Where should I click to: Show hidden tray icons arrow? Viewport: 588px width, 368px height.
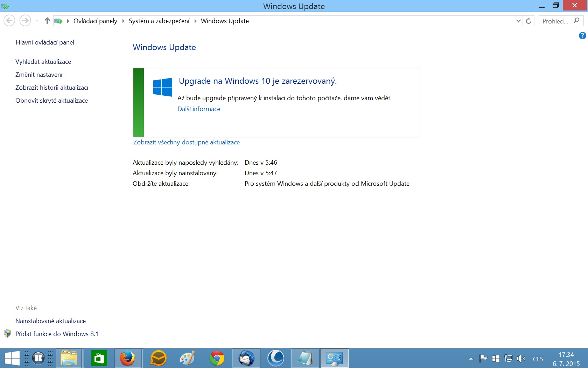pos(471,359)
